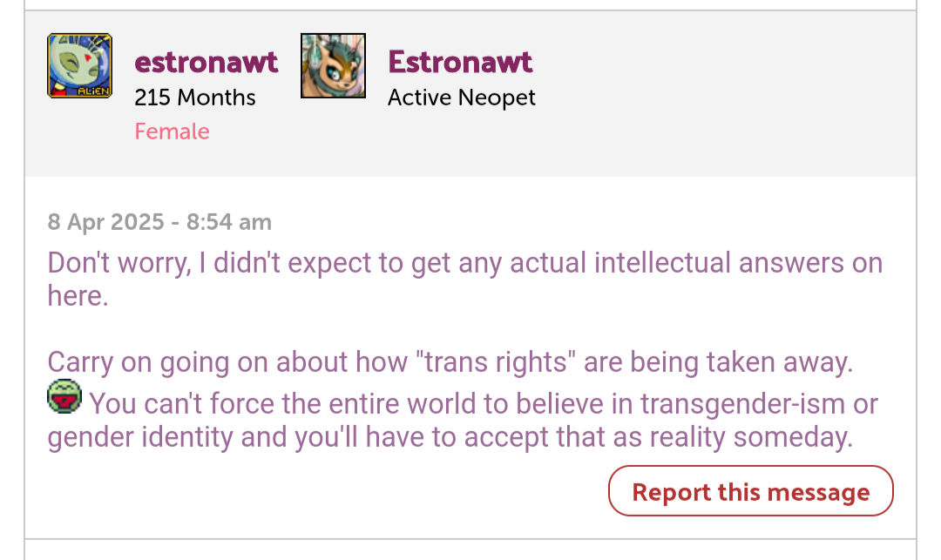Click the Report this message button
This screenshot has width=941, height=560.
point(751,491)
